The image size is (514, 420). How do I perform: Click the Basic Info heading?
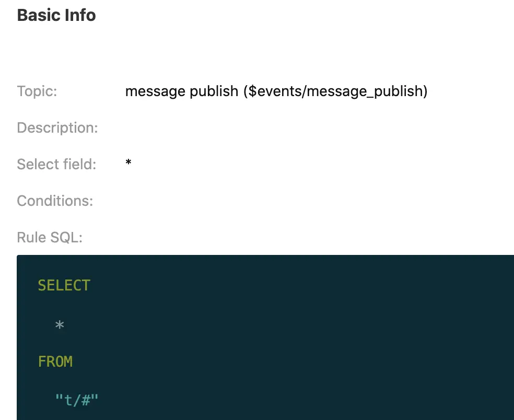[x=56, y=15]
